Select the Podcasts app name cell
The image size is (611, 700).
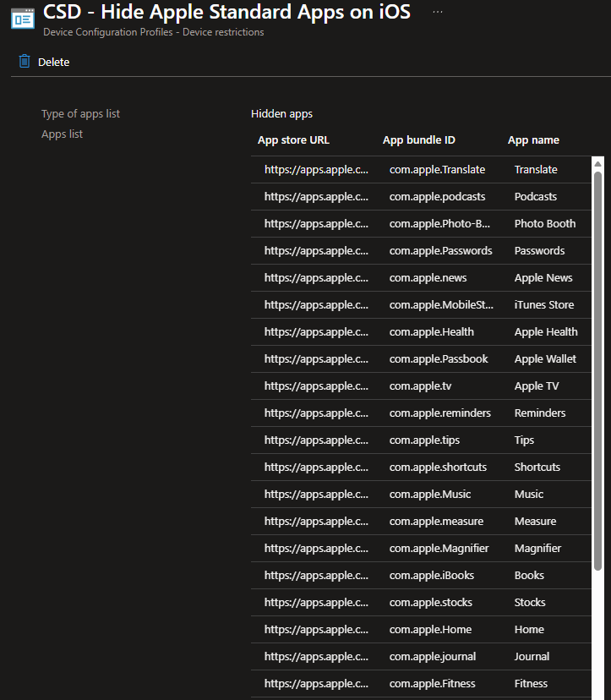point(536,197)
